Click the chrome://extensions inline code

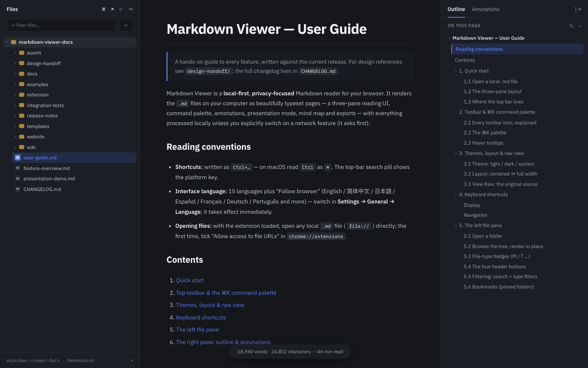[316, 237]
